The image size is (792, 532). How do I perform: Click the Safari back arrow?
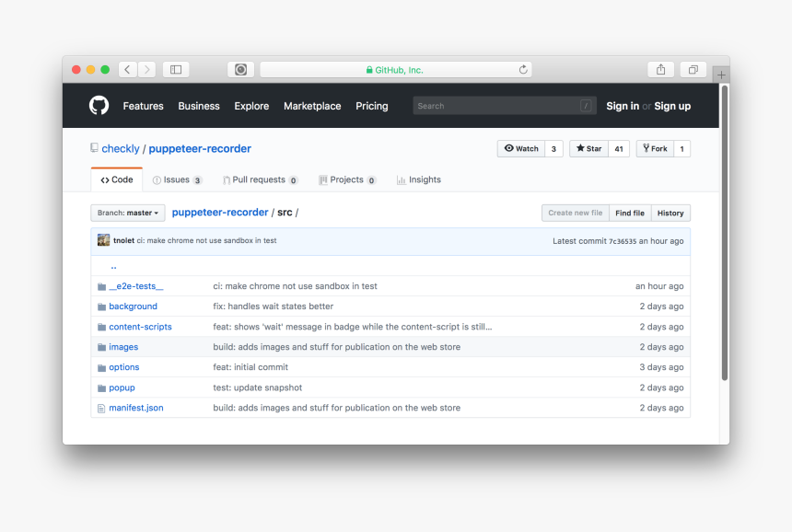[x=127, y=70]
